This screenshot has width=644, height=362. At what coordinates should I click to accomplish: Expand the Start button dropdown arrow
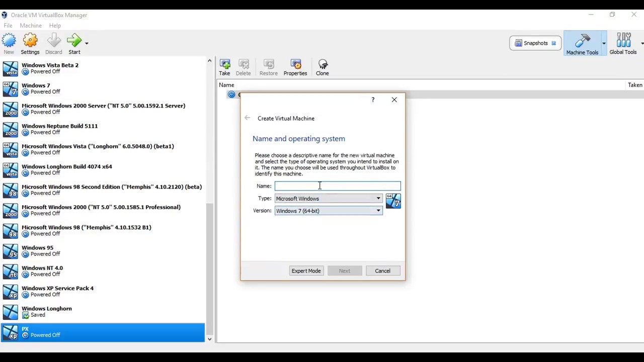[87, 43]
